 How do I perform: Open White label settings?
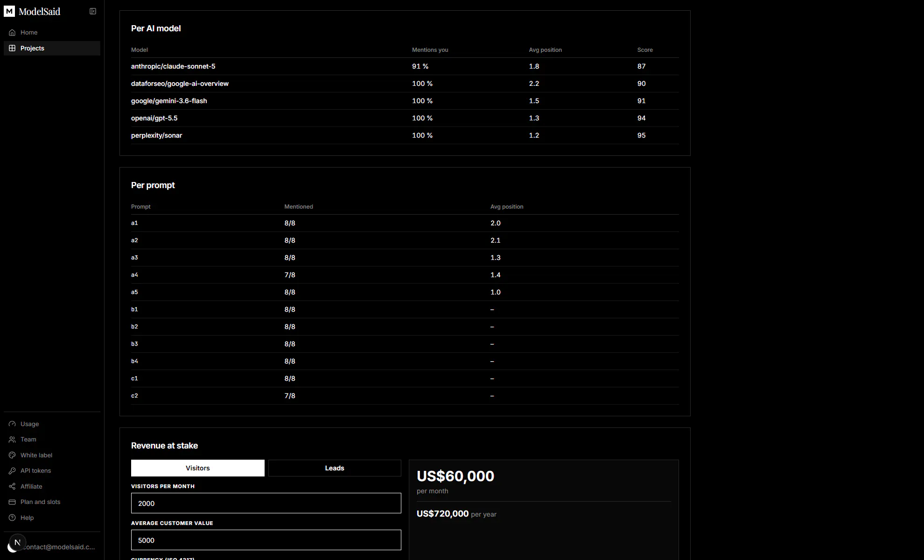click(x=52, y=455)
